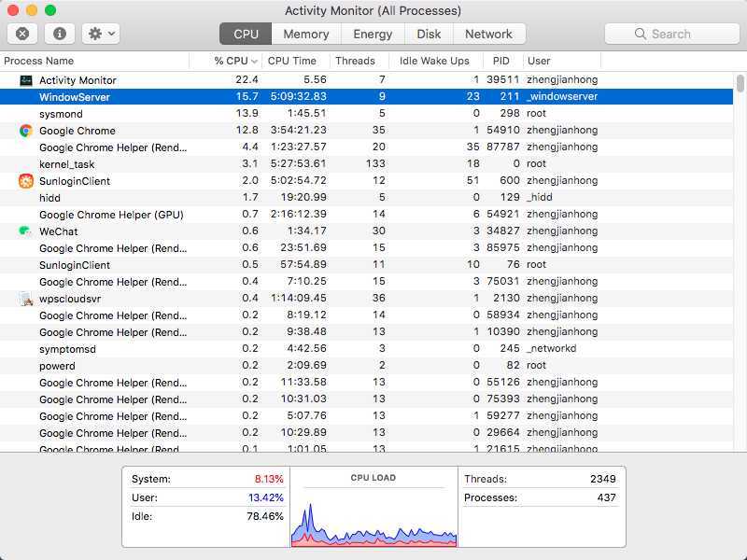Click the Threads total 2349
Image resolution: width=747 pixels, height=560 pixels.
tap(602, 479)
